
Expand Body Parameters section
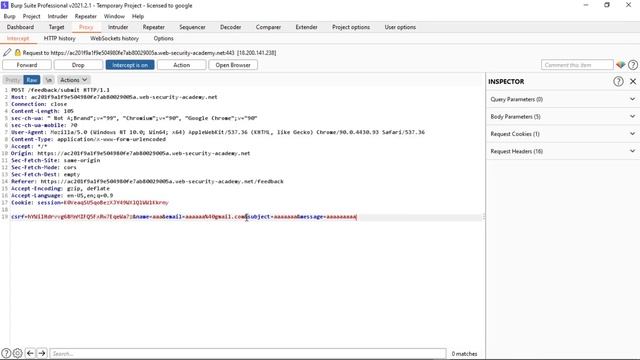coord(563,116)
